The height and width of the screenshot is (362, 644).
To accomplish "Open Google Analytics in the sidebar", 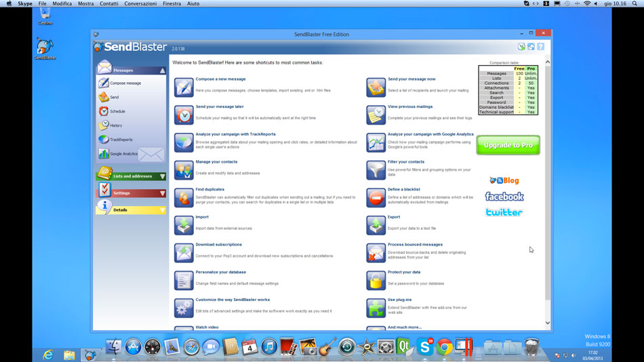I will click(x=118, y=154).
